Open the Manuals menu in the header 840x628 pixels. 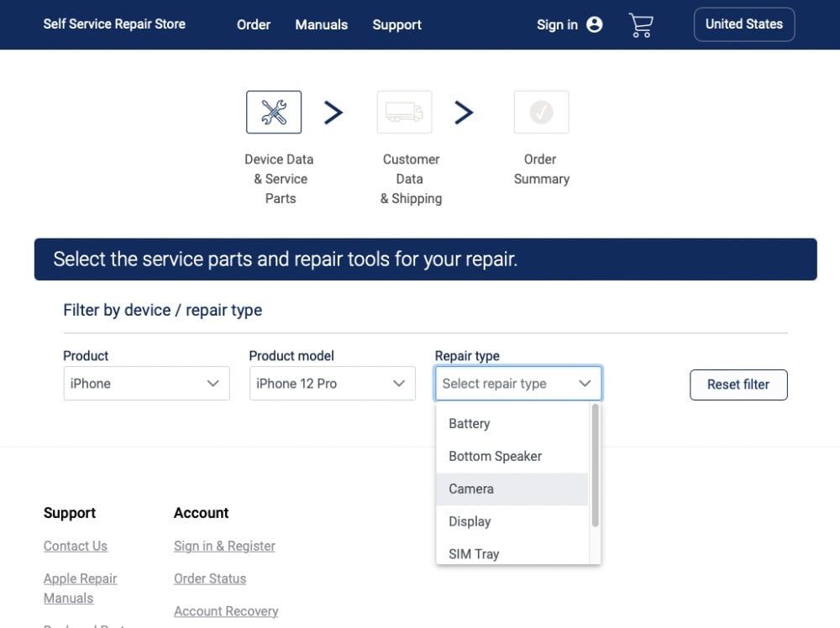pyautogui.click(x=322, y=24)
